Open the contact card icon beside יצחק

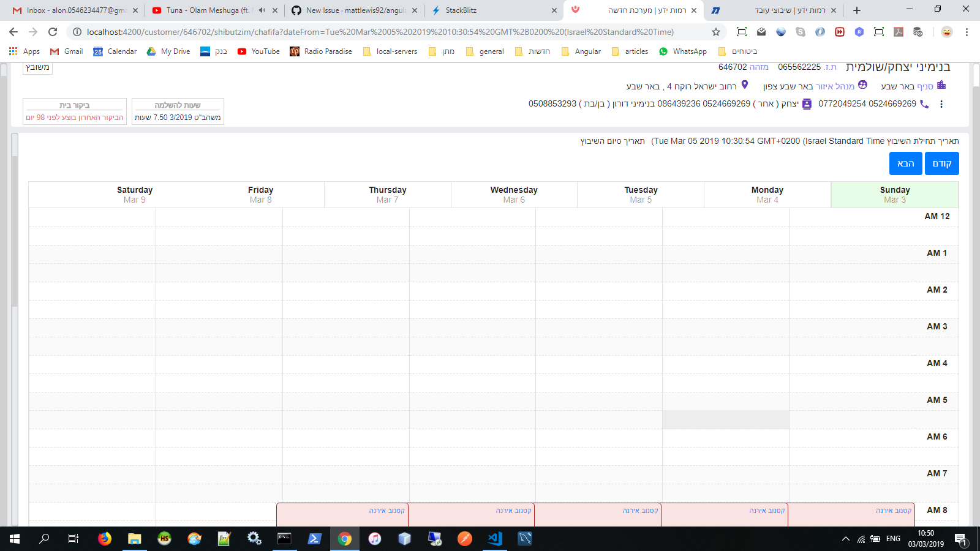[x=807, y=104]
